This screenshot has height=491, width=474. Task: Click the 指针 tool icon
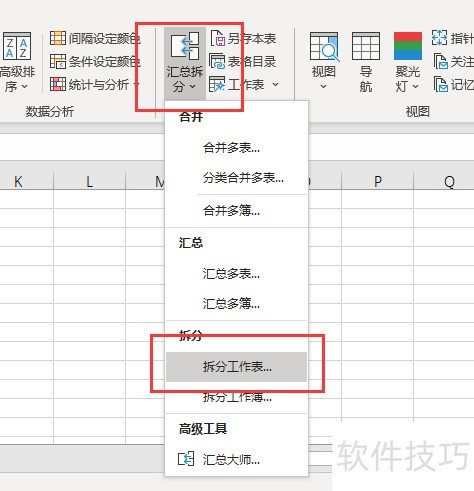(x=439, y=38)
